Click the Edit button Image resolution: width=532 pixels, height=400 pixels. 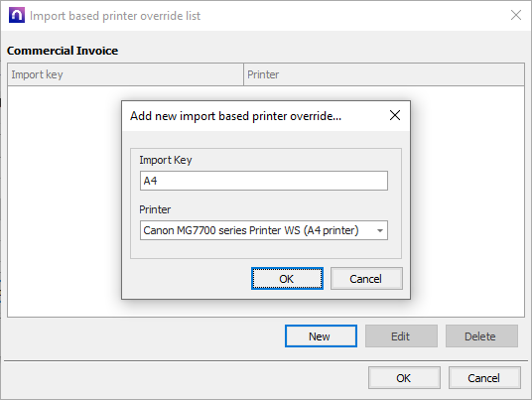coord(401,336)
